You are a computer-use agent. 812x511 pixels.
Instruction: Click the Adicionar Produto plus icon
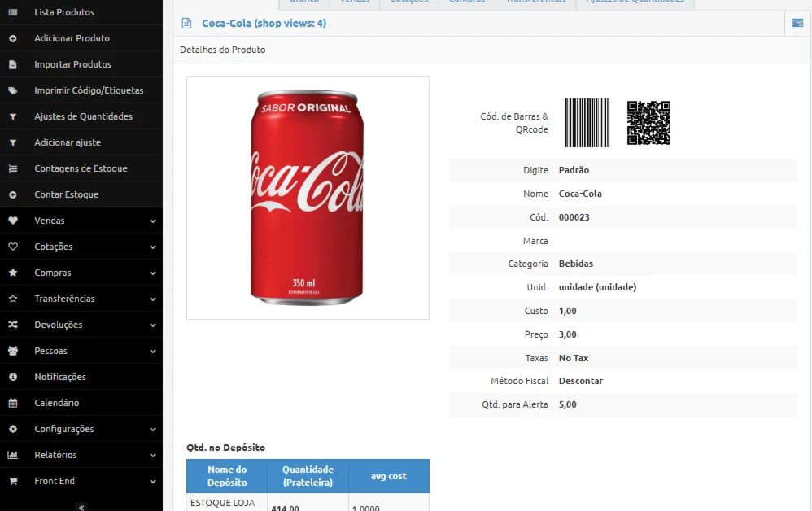click(13, 38)
